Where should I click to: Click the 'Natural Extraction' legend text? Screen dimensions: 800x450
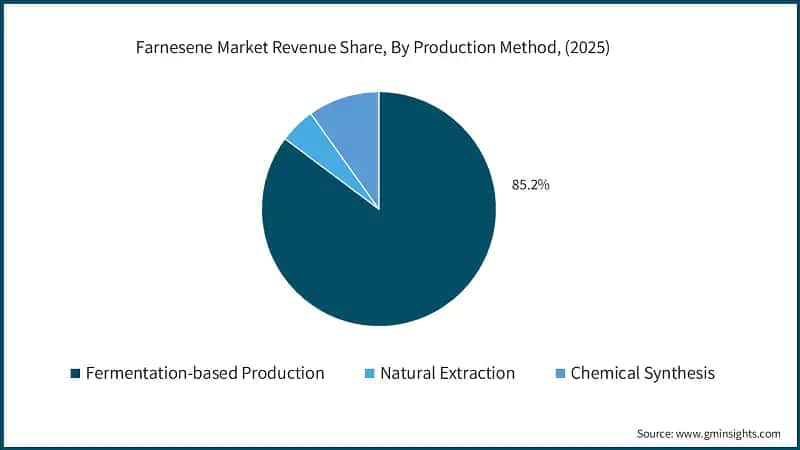click(x=447, y=373)
